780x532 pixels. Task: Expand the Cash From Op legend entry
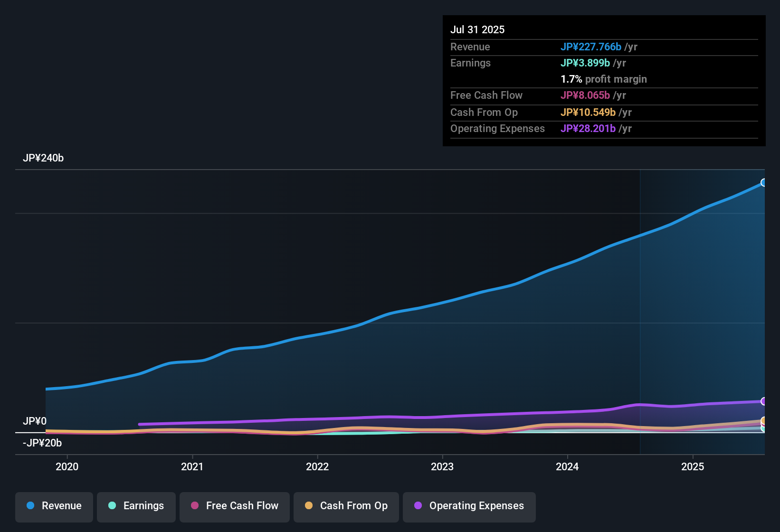click(x=346, y=506)
